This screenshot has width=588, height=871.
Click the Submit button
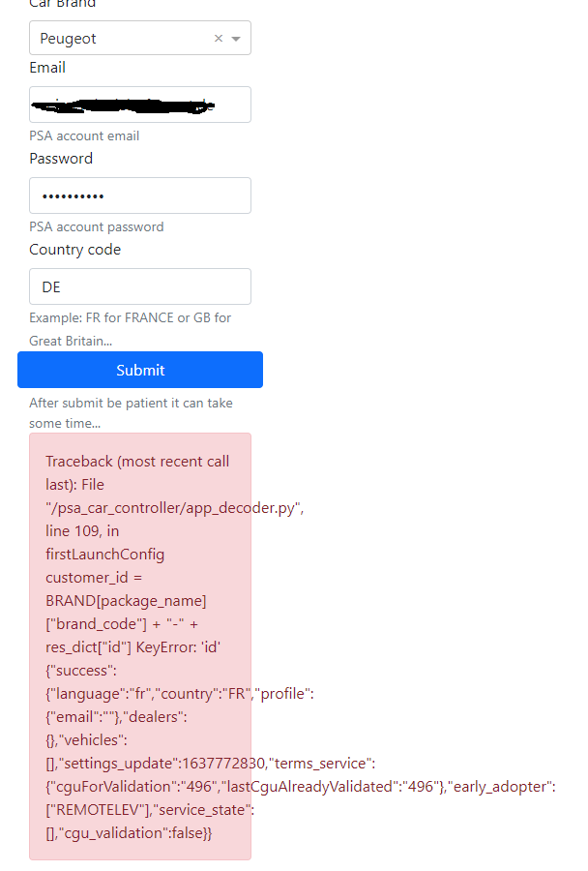click(x=140, y=370)
